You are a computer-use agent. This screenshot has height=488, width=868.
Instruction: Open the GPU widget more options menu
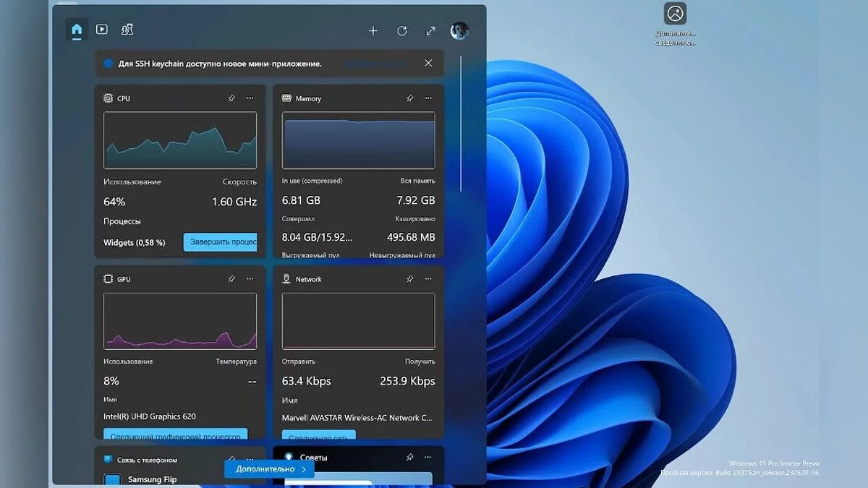(250, 279)
